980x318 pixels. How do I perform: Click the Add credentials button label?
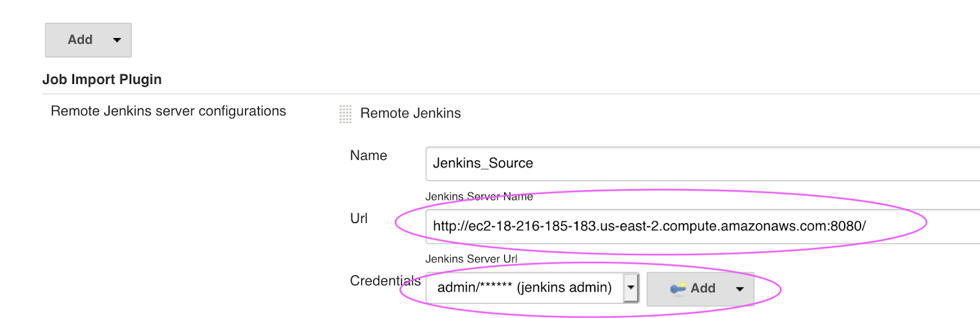(703, 289)
